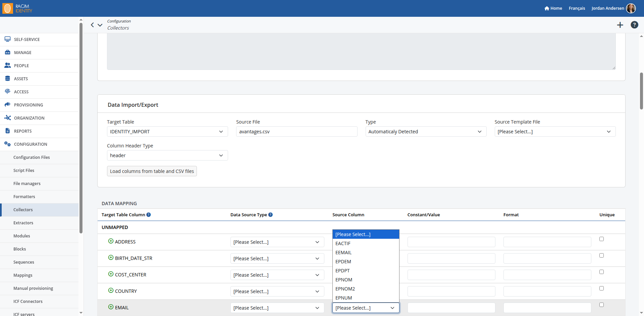Click green plus icon next to COUNTRY
The height and width of the screenshot is (316, 644).
coord(111,290)
